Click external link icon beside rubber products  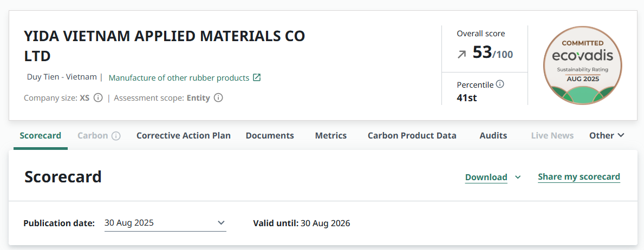[x=257, y=77]
